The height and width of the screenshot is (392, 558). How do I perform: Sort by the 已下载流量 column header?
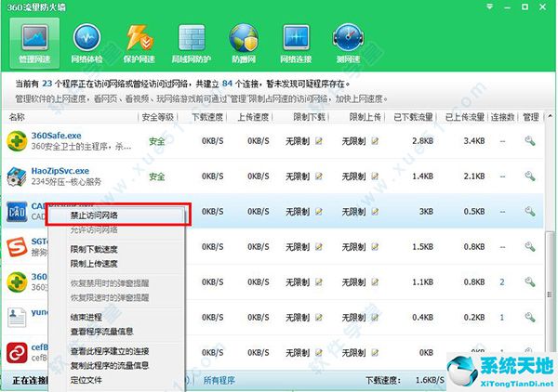(413, 117)
